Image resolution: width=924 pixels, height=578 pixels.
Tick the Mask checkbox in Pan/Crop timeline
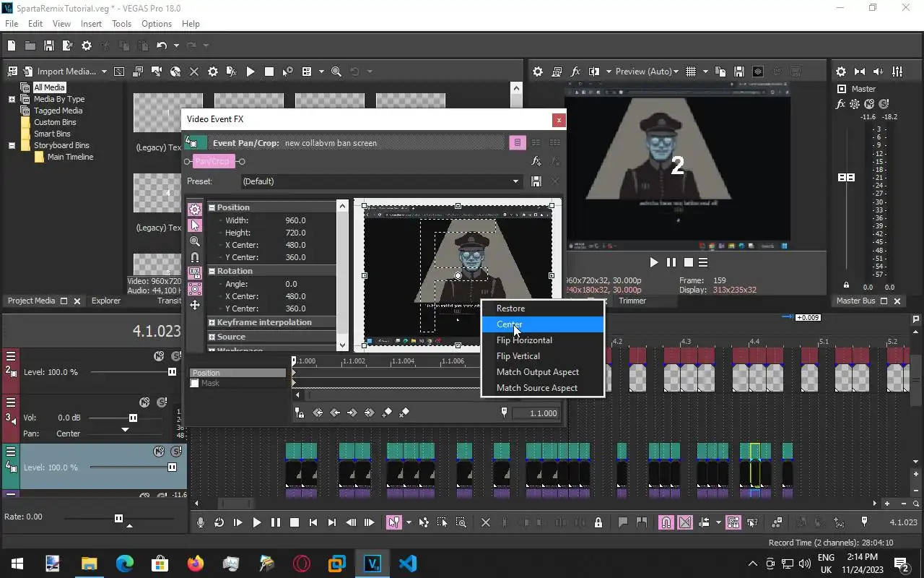coord(194,383)
